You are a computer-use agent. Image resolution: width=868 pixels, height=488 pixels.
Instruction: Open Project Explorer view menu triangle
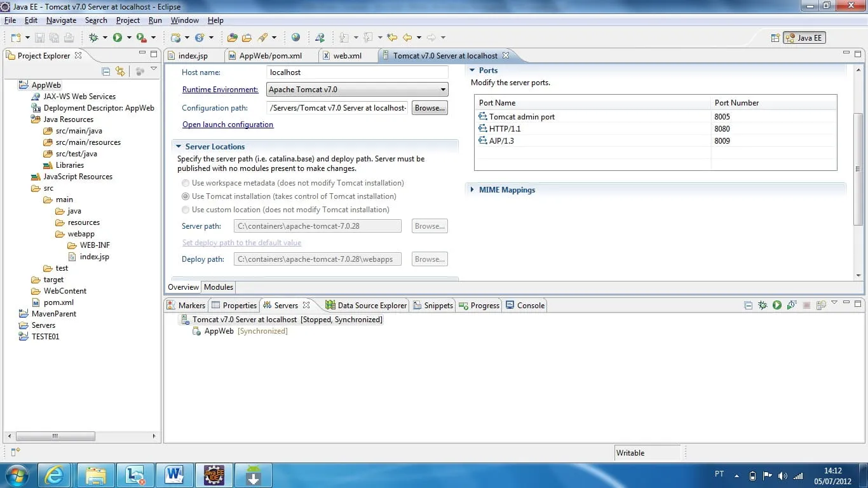154,69
